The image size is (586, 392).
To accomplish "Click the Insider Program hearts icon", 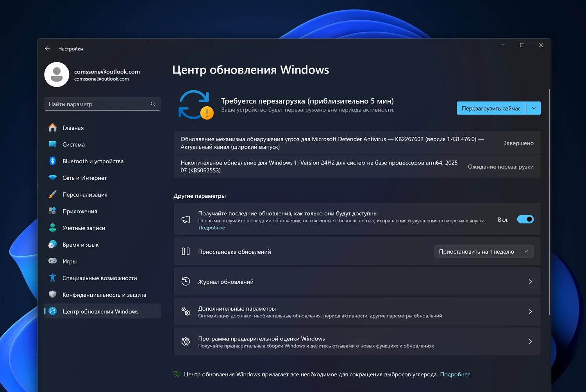I will (186, 342).
